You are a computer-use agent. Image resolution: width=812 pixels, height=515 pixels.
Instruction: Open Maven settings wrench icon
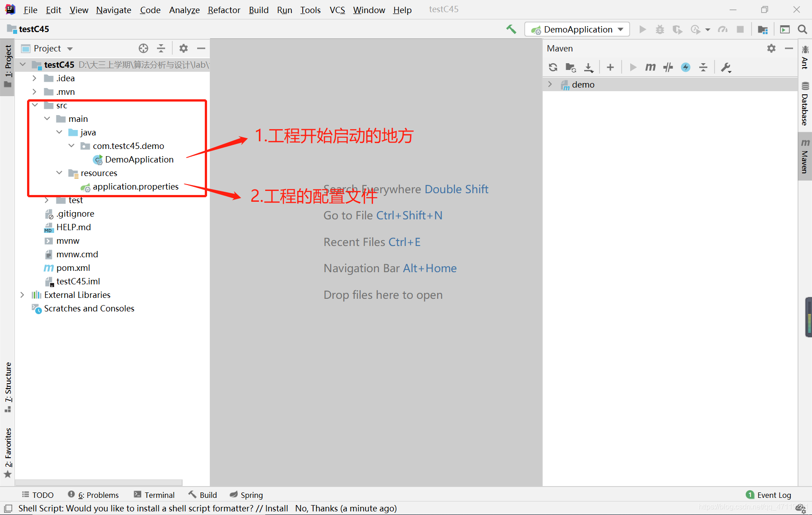(x=726, y=67)
